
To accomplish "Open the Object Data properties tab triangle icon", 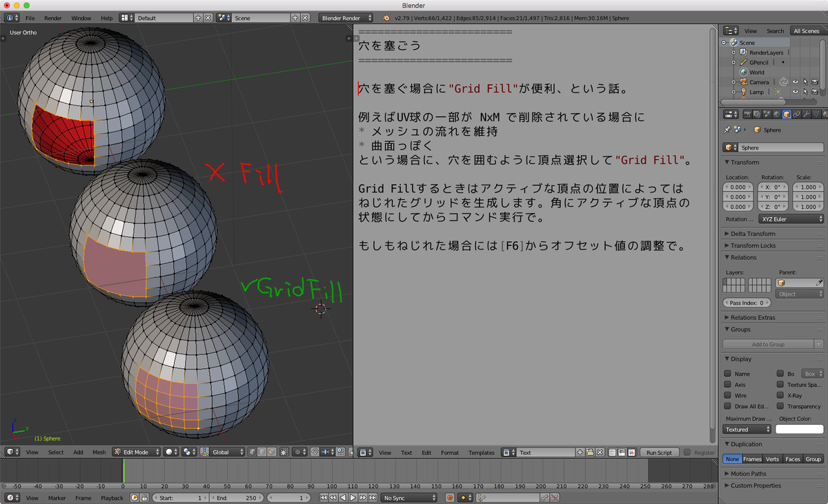I will [816, 114].
